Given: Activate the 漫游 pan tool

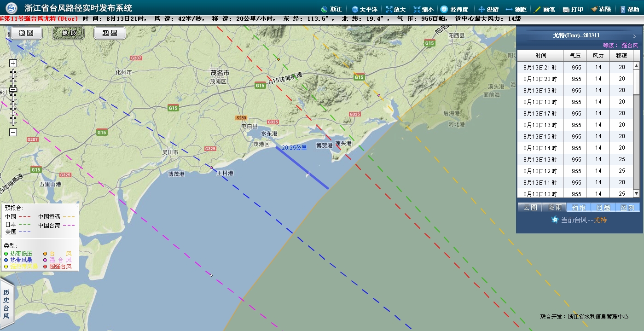Looking at the screenshot, I should tap(482, 9).
